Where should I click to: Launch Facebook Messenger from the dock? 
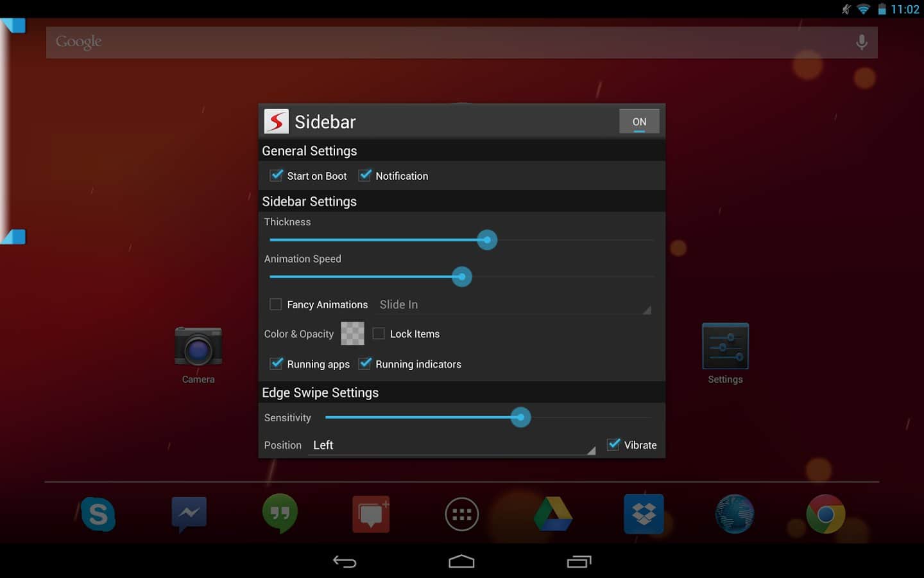click(x=189, y=514)
